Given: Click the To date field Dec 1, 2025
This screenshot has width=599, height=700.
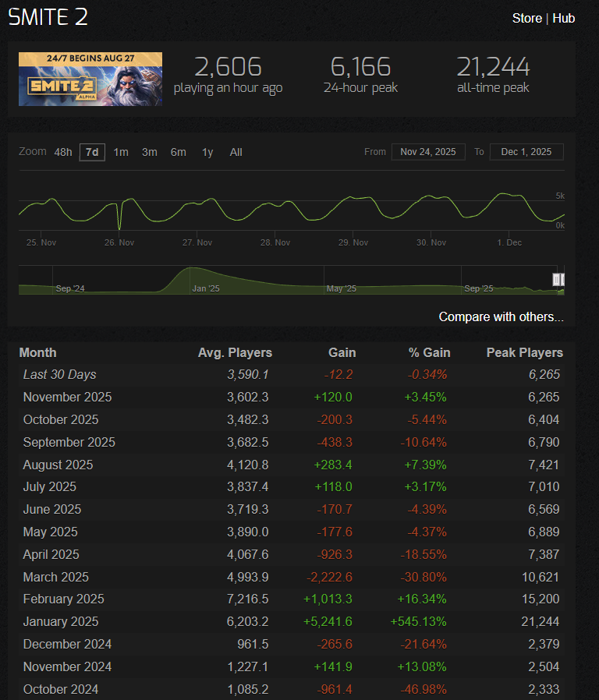Looking at the screenshot, I should (526, 152).
